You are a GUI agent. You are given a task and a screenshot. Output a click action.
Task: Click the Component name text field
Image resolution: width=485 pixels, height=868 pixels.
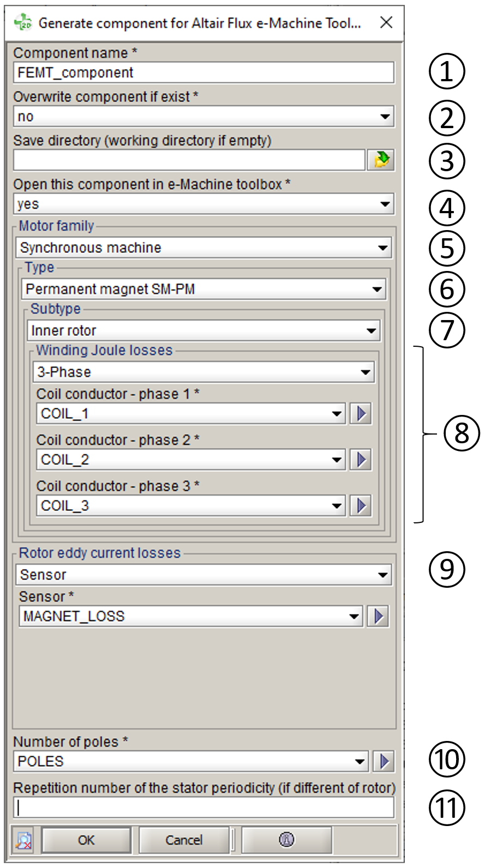pyautogui.click(x=203, y=73)
